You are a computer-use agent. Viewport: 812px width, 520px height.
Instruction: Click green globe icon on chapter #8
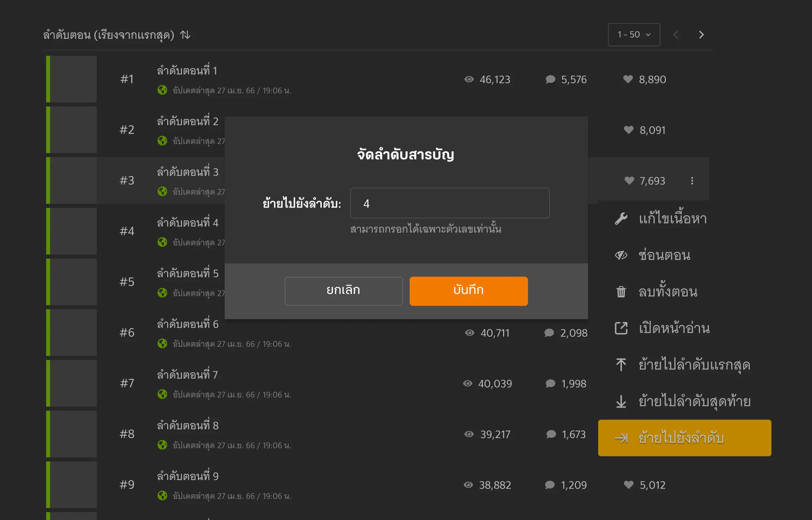[x=162, y=445]
